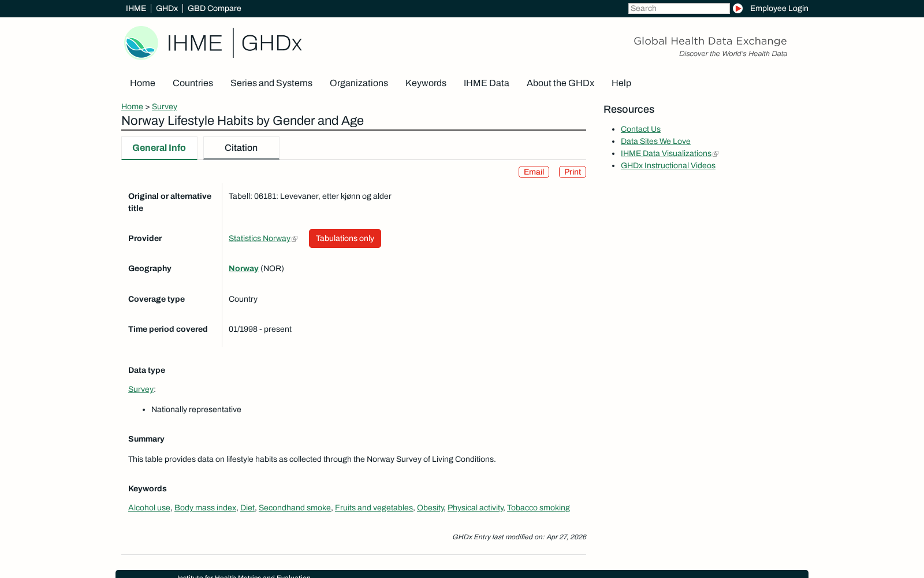This screenshot has width=924, height=578.
Task: Click the Email button
Action: click(x=534, y=172)
